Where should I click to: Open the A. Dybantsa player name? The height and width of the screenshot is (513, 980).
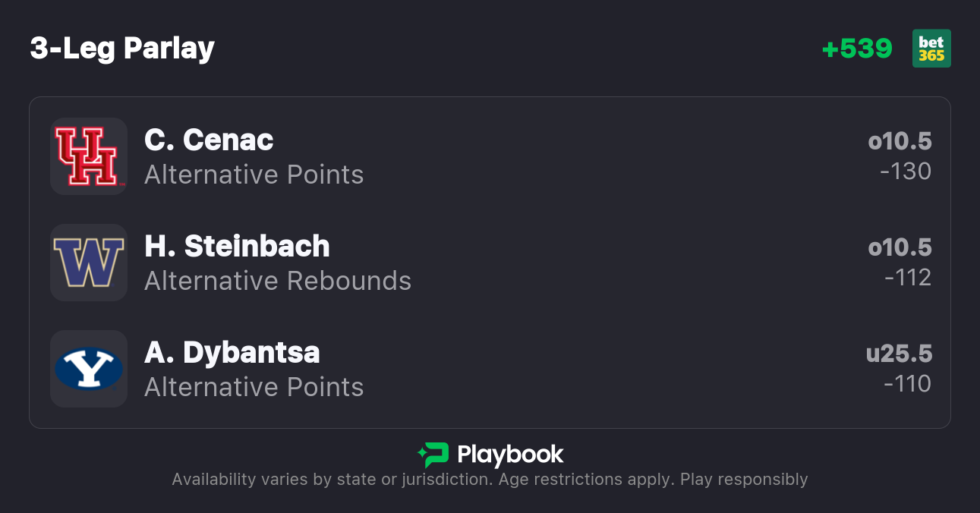point(232,352)
